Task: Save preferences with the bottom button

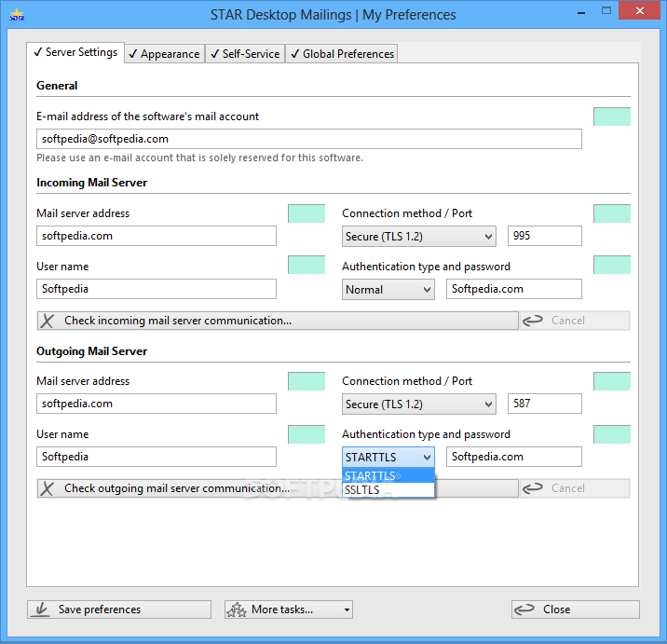Action: 119,610
